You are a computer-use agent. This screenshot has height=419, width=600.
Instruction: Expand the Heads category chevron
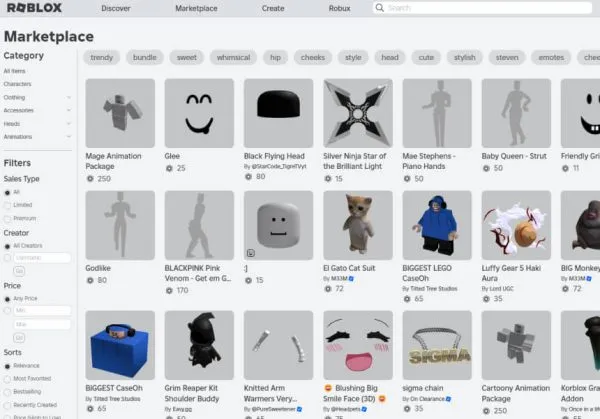(x=69, y=124)
